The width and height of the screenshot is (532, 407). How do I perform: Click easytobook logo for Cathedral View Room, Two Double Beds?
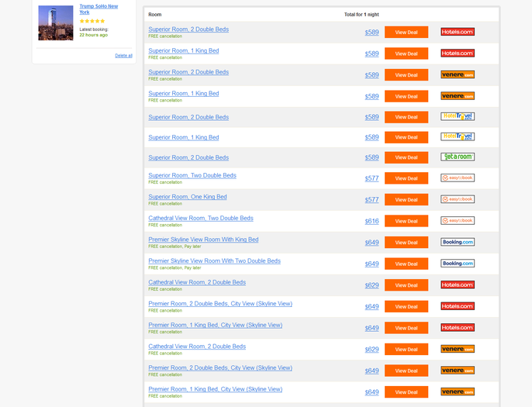tap(458, 220)
